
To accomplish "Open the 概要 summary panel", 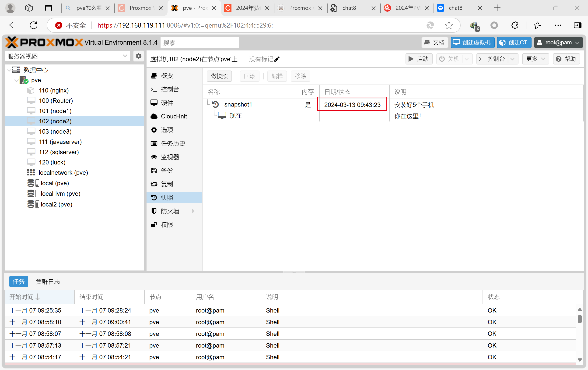I will (174, 76).
